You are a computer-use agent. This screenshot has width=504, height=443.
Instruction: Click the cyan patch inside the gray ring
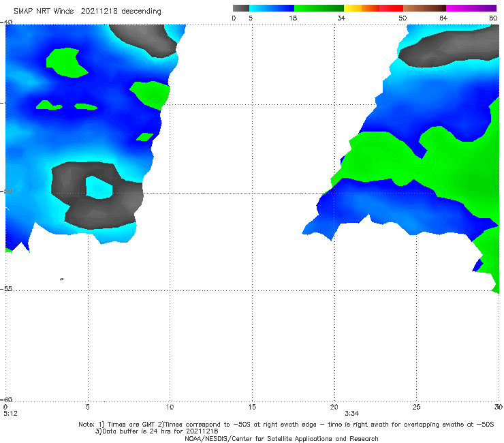[99, 187]
